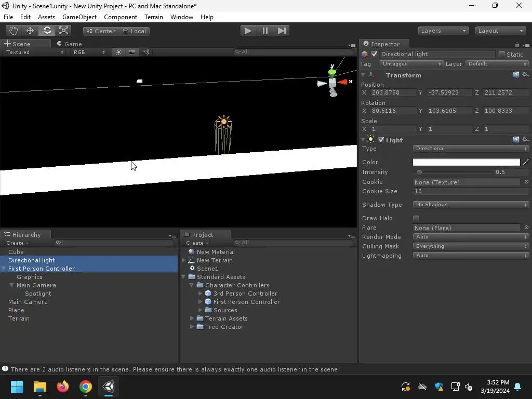Open the Terrain menu
This screenshot has width=532, height=399.
click(154, 17)
